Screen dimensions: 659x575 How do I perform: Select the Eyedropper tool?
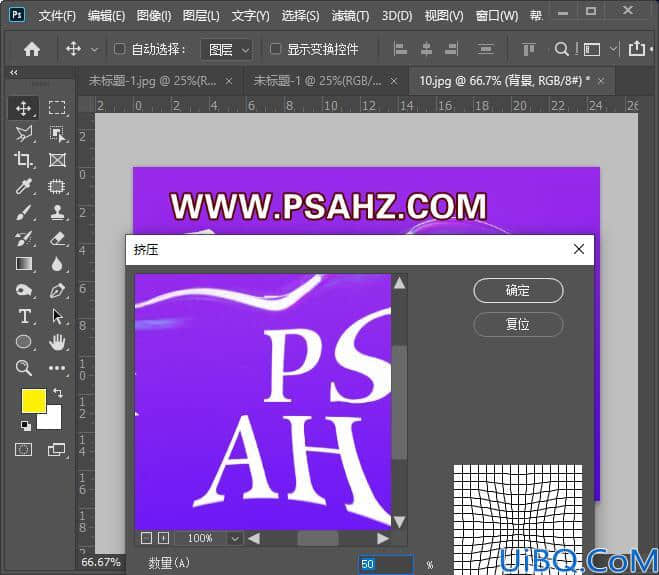pyautogui.click(x=24, y=186)
